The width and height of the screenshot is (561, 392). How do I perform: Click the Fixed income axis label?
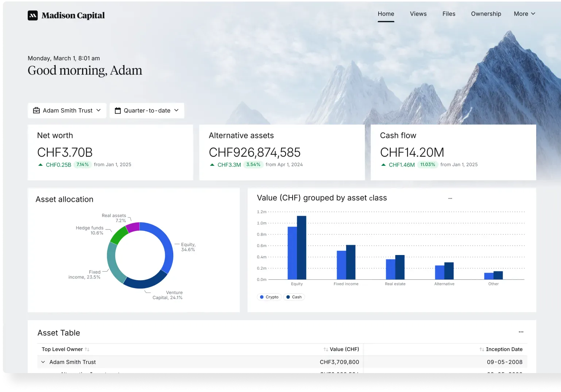346,284
